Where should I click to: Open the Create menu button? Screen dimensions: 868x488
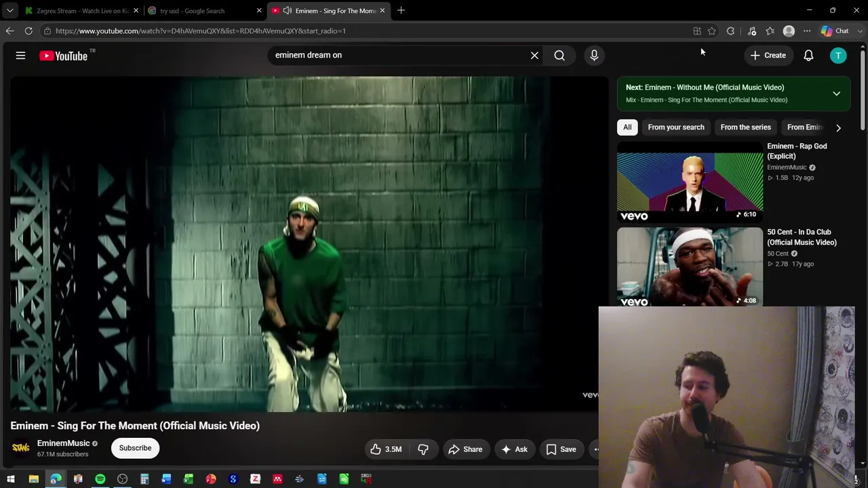768,56
